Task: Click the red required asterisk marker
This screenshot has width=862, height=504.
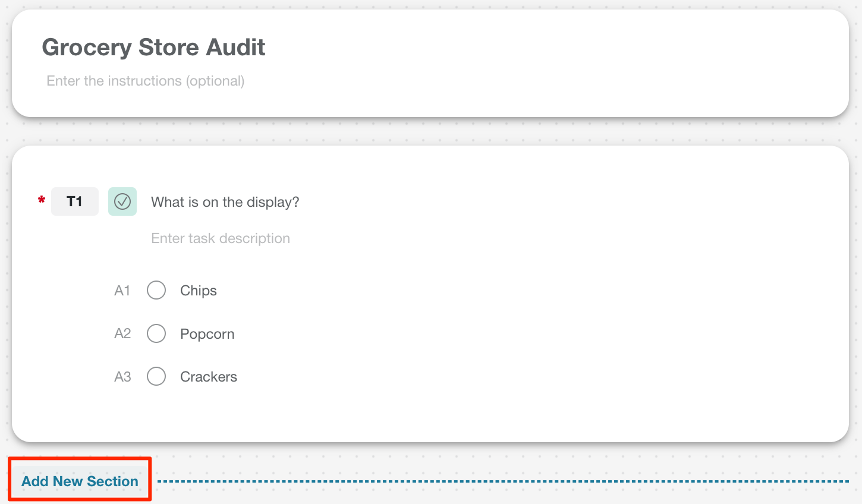Action: [x=42, y=200]
